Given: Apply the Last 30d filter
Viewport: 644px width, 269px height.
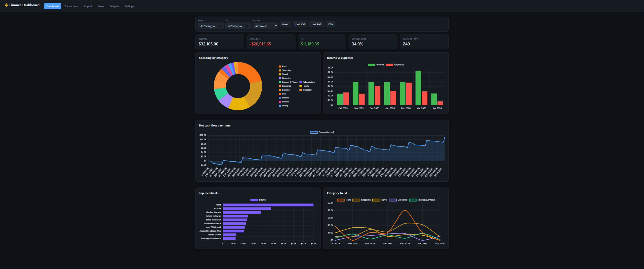Looking at the screenshot, I should 300,24.
